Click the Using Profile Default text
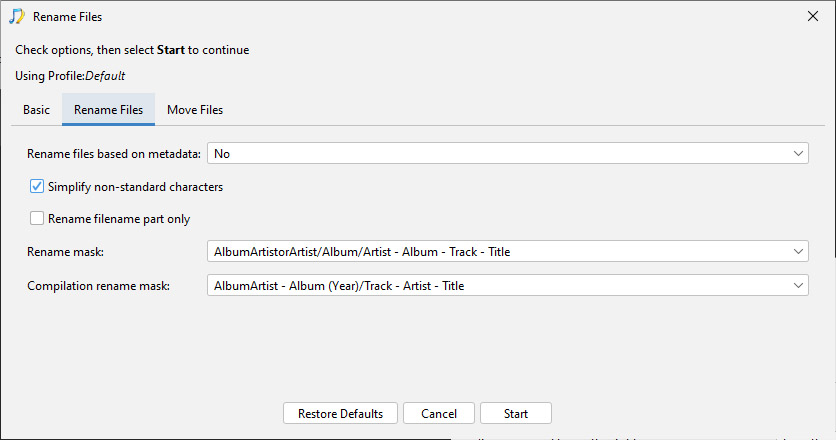836x440 pixels. pyautogui.click(x=70, y=76)
